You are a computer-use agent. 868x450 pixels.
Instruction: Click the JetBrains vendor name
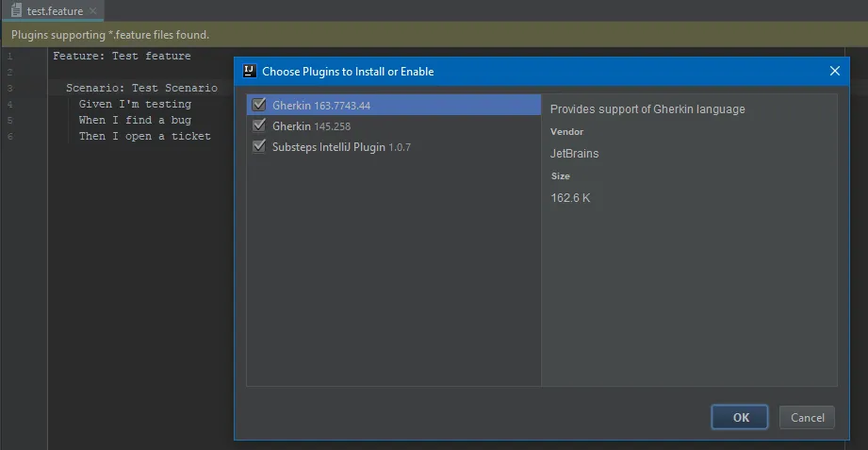[574, 154]
